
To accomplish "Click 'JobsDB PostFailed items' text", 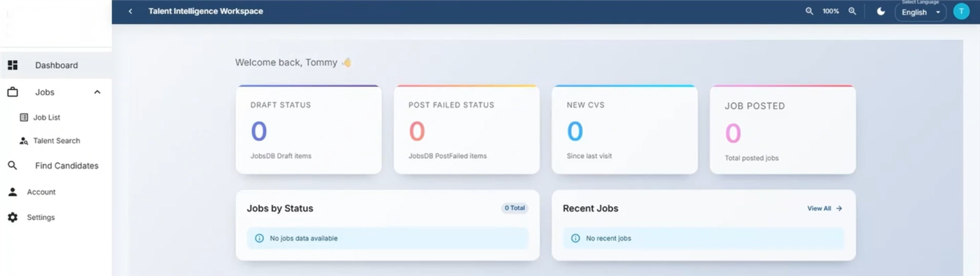I will (x=447, y=156).
